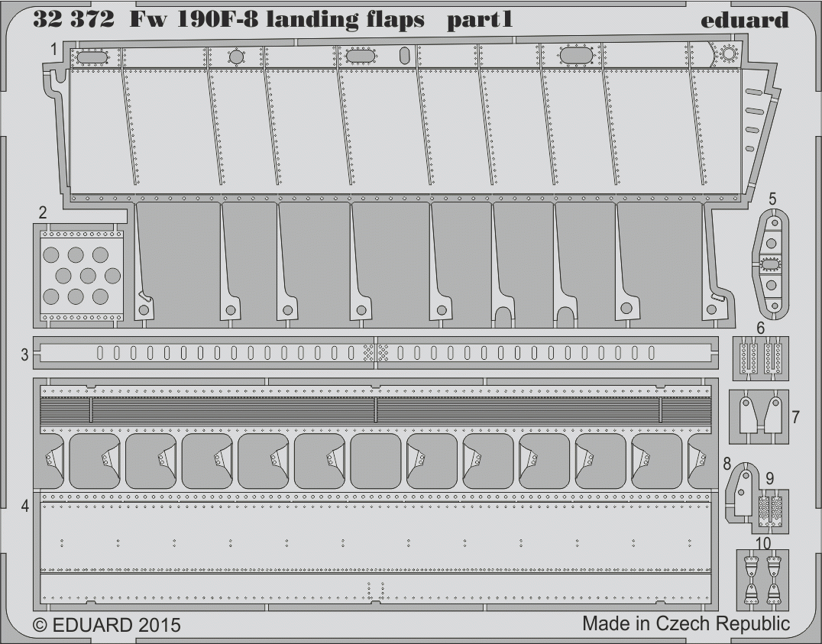The image size is (822, 644).
Task: Select the perforated plate part 2
Action: (x=83, y=275)
